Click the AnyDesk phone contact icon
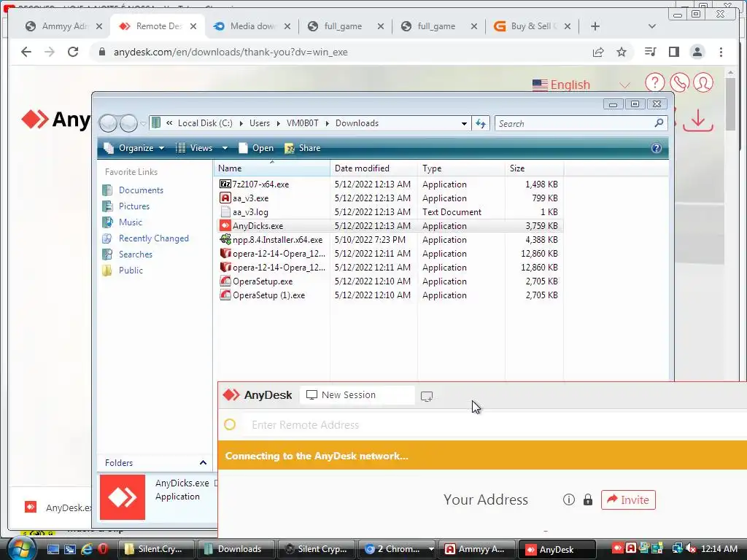The image size is (747, 560). [679, 83]
